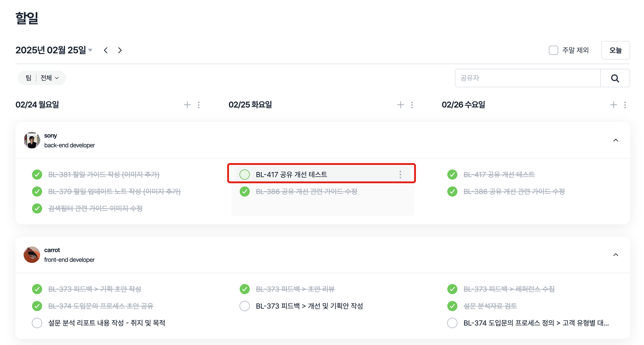Check off 설문 분석 리포트 내용 작성 task
The width and height of the screenshot is (644, 345).
pos(37,323)
